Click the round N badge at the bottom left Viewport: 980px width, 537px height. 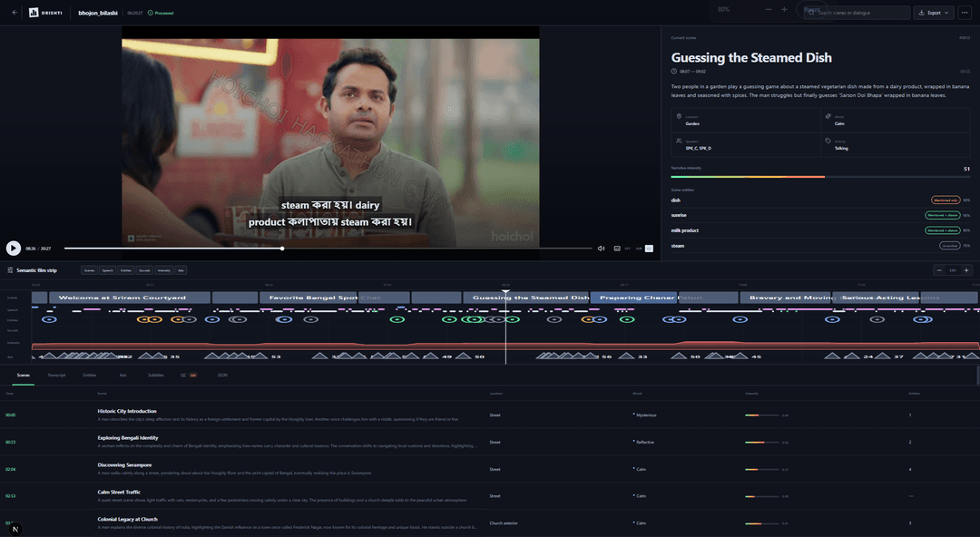15,529
